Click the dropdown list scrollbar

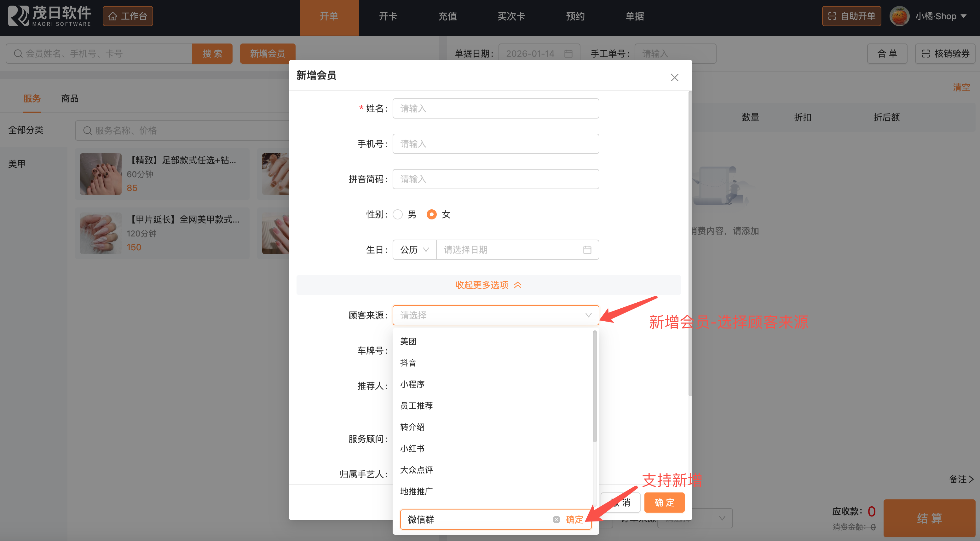[595, 387]
